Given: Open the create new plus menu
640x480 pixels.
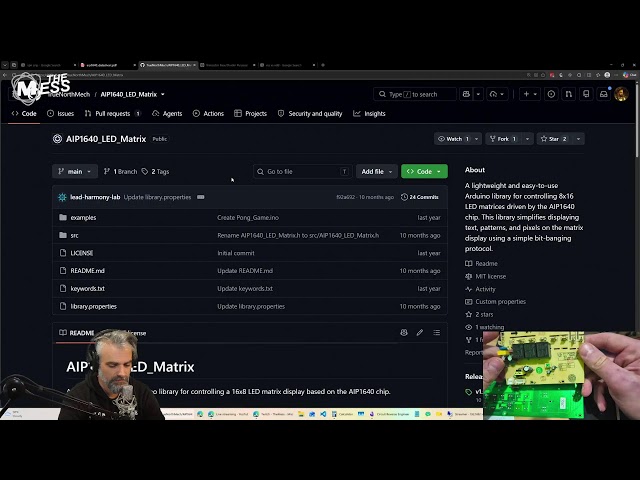Looking at the screenshot, I should click(x=530, y=94).
